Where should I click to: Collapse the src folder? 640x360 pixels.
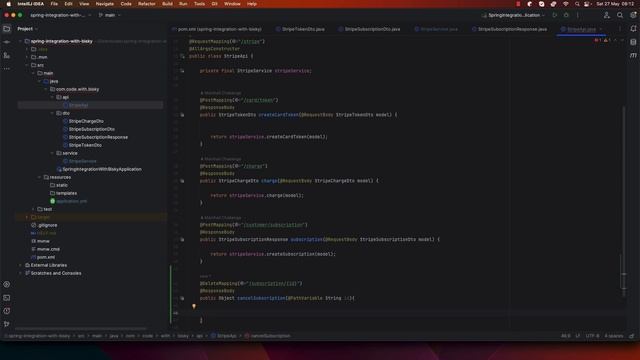pyautogui.click(x=27, y=65)
